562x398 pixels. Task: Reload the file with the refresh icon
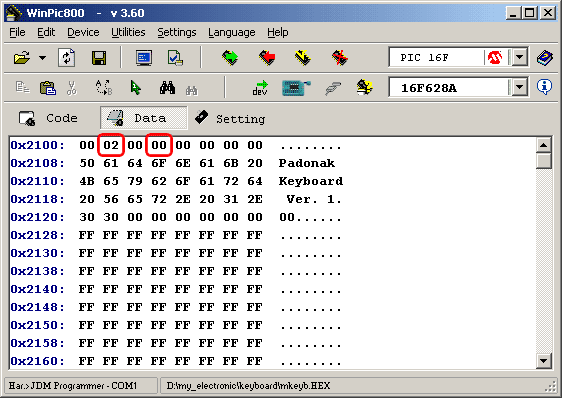67,58
